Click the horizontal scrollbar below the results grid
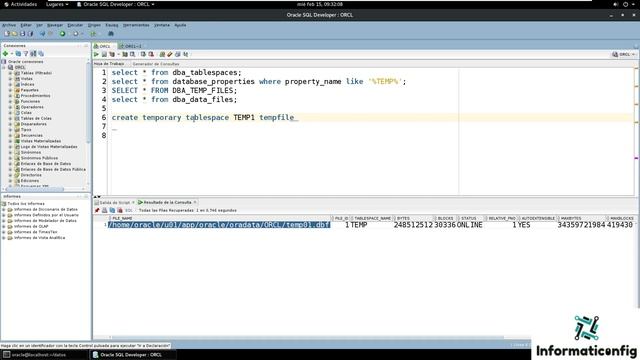 pos(308,338)
